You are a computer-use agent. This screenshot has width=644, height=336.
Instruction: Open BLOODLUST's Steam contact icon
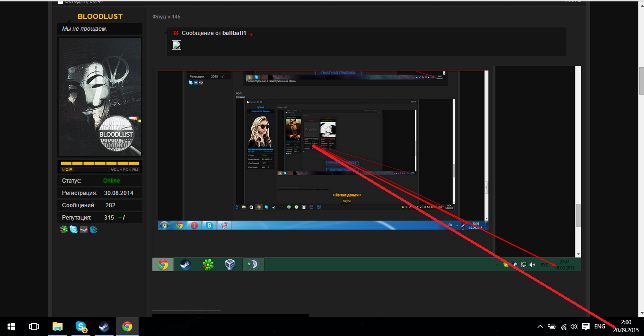click(x=84, y=230)
